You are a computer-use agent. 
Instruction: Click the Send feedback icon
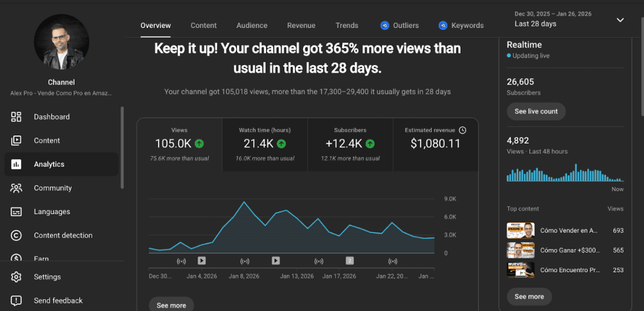coord(16,300)
